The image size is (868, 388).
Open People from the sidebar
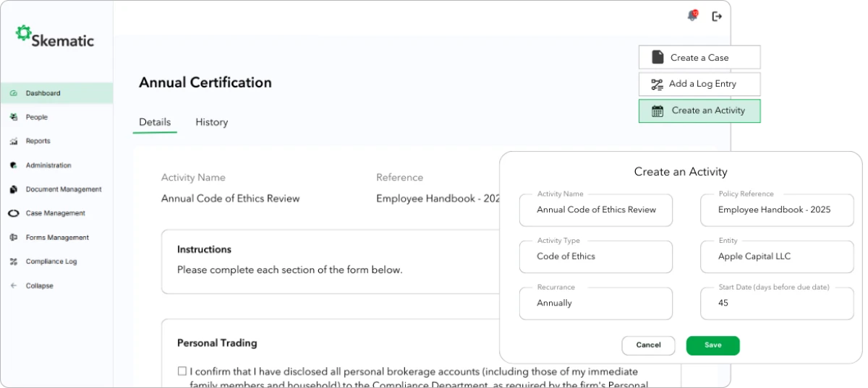tap(36, 117)
